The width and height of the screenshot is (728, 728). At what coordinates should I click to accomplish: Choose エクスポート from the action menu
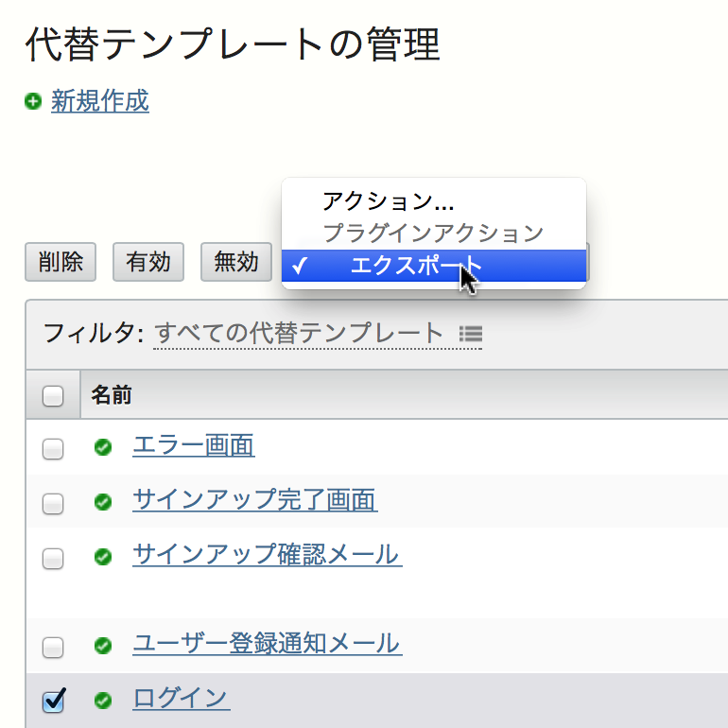(x=416, y=266)
